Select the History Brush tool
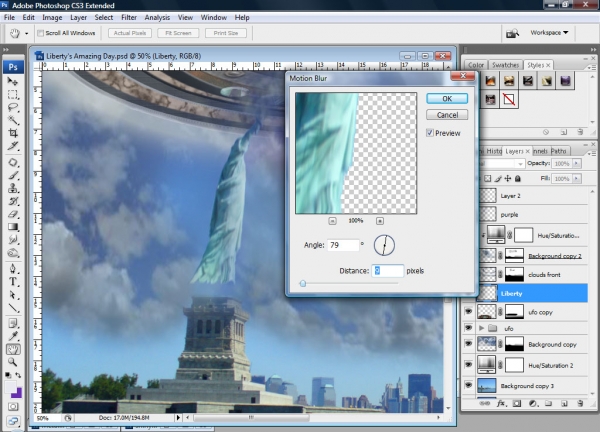Image resolution: width=600 pixels, height=432 pixels. (13, 201)
